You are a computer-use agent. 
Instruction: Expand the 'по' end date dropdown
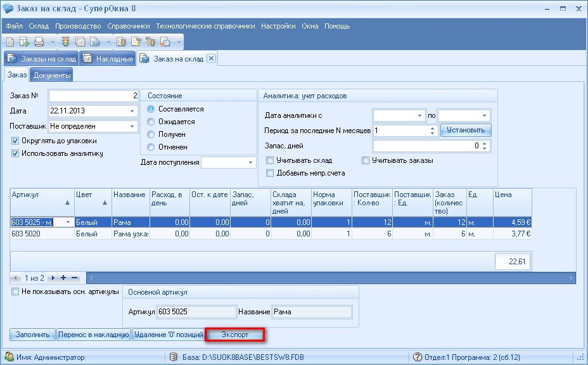point(484,115)
